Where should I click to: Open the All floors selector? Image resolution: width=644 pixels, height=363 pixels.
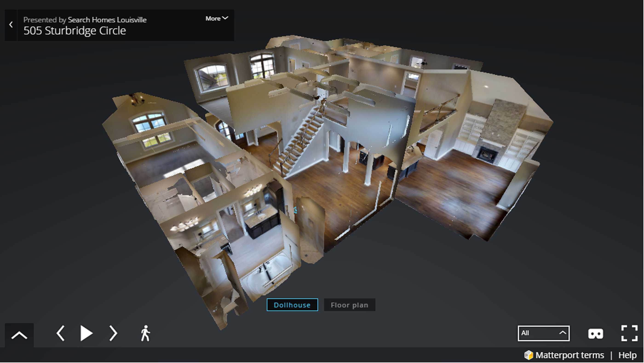click(x=544, y=334)
